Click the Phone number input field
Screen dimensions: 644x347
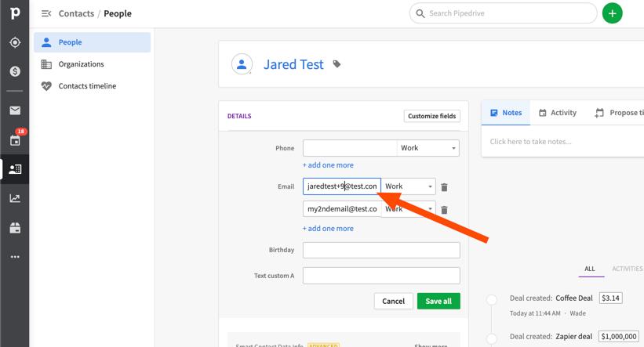tap(350, 148)
